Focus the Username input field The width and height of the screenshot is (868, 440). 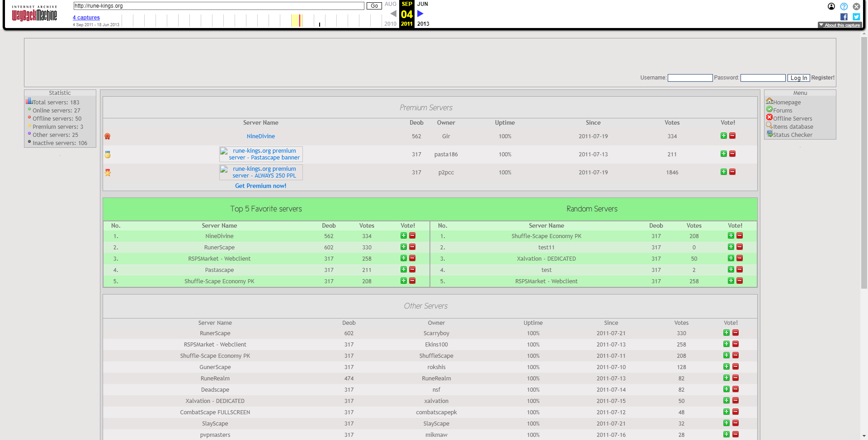(690, 78)
